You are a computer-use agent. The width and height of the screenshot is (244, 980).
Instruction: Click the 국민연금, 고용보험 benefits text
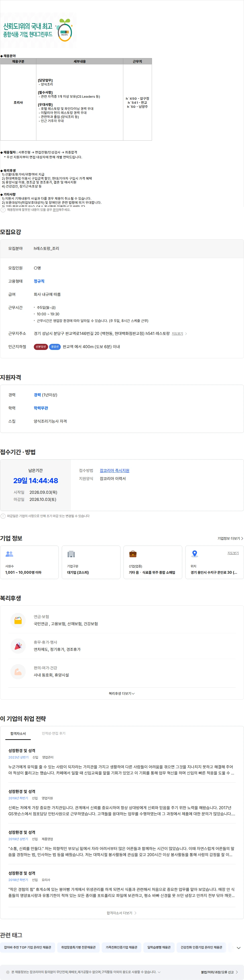click(66, 624)
